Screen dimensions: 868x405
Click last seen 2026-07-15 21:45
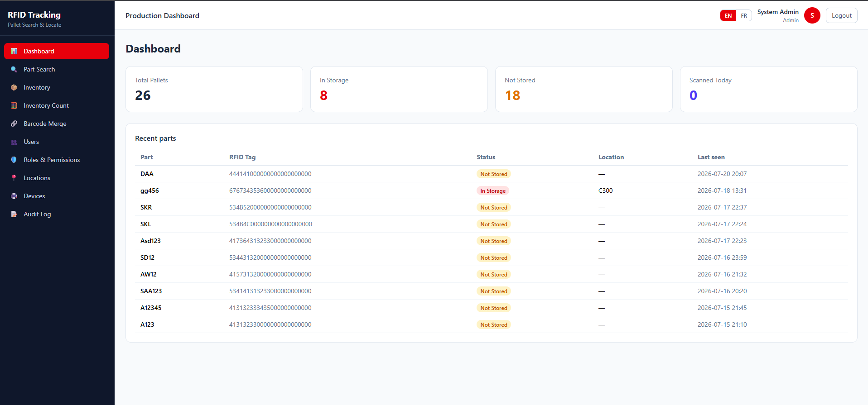tap(722, 308)
